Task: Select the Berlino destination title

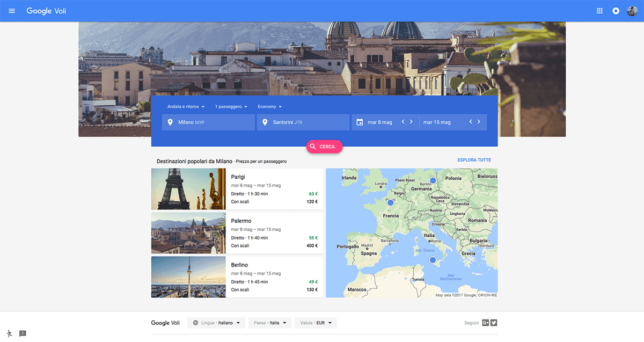Action: coord(239,265)
